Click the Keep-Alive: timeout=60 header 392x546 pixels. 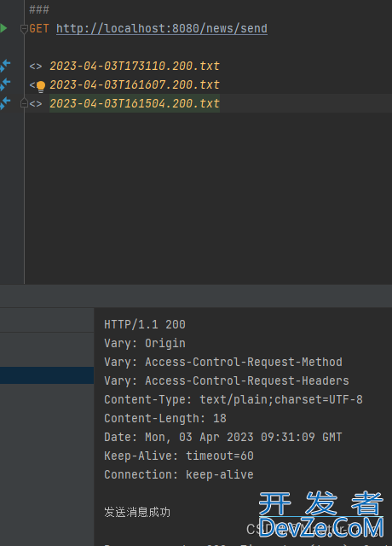pos(179,456)
